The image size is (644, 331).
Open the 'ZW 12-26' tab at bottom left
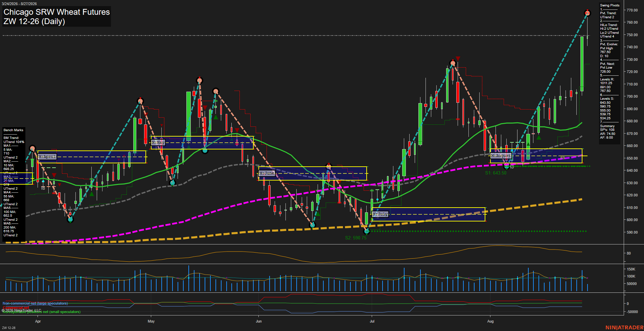tap(8, 328)
